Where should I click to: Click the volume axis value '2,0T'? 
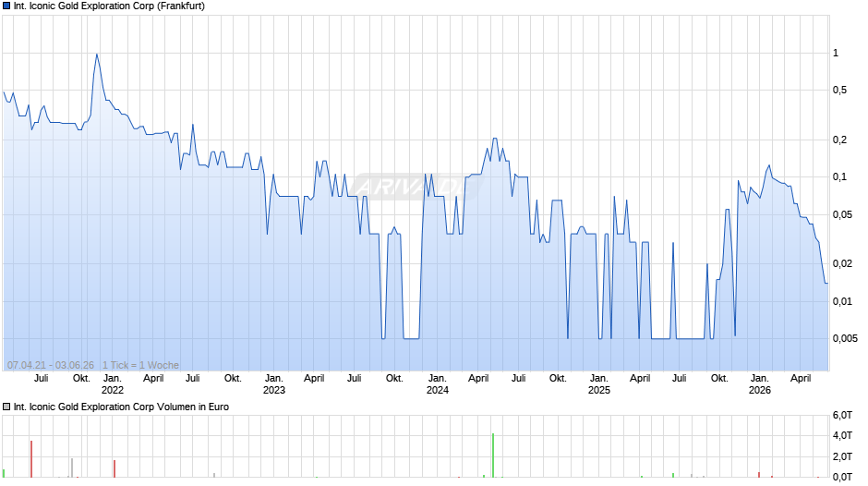pos(842,456)
